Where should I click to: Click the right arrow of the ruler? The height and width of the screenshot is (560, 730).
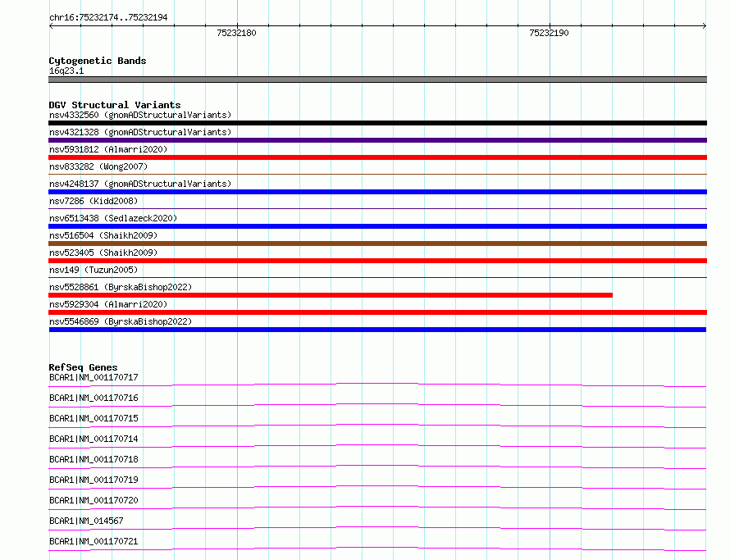(x=705, y=26)
